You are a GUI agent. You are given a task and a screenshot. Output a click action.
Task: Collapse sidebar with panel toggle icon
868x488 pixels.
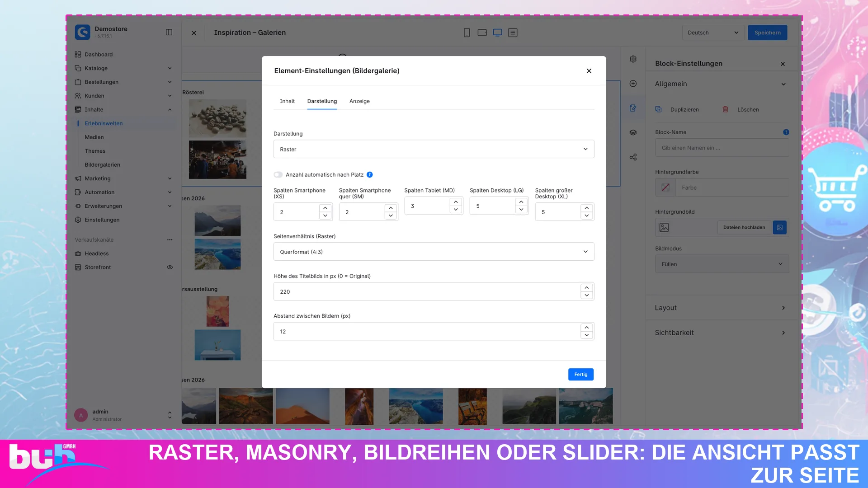pyautogui.click(x=169, y=32)
